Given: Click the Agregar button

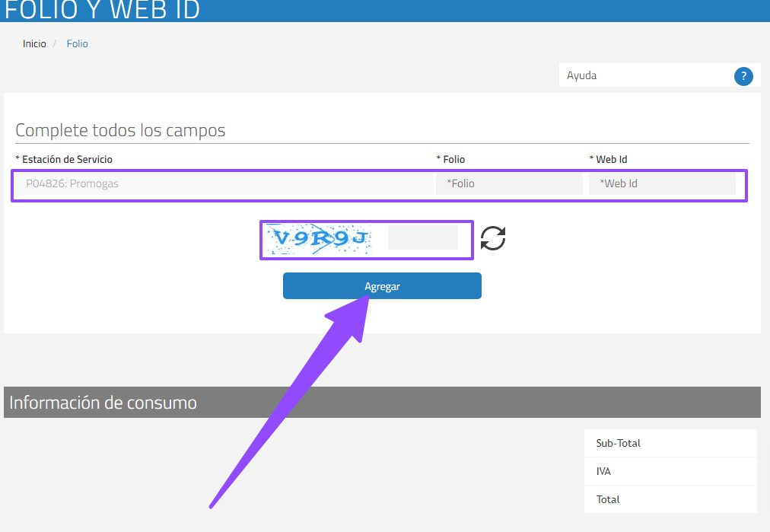Looking at the screenshot, I should pos(382,286).
